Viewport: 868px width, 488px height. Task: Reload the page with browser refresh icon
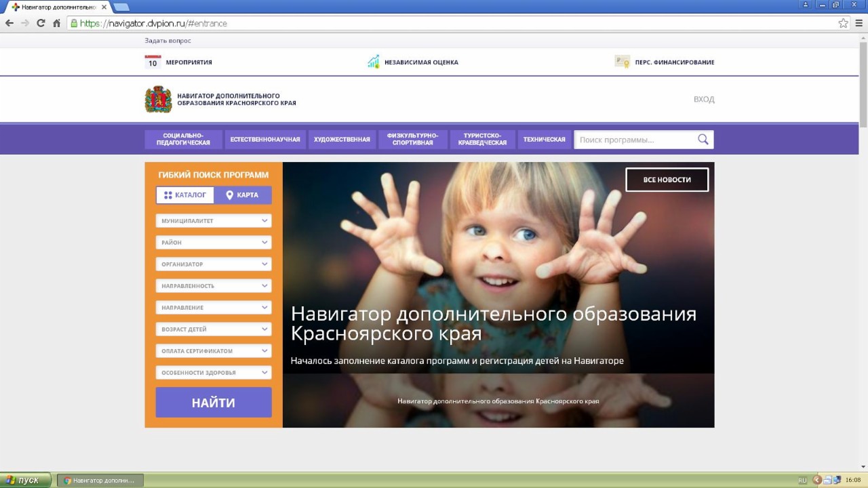(41, 23)
